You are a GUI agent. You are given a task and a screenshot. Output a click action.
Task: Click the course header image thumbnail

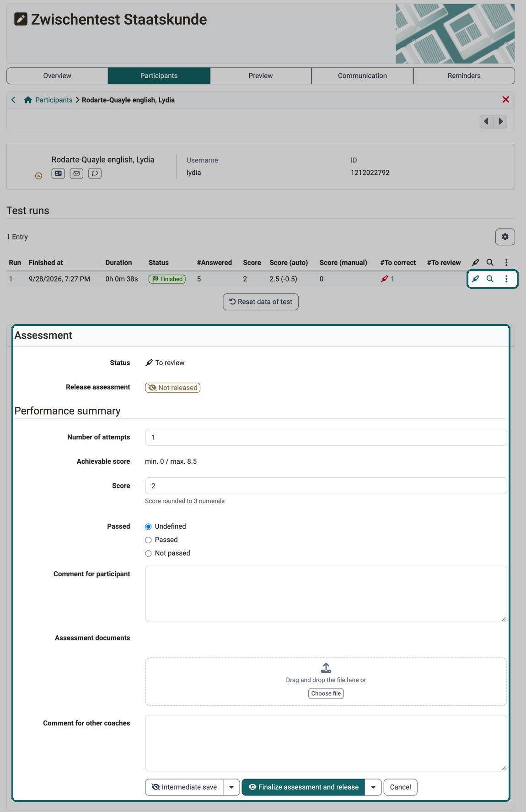pyautogui.click(x=455, y=34)
